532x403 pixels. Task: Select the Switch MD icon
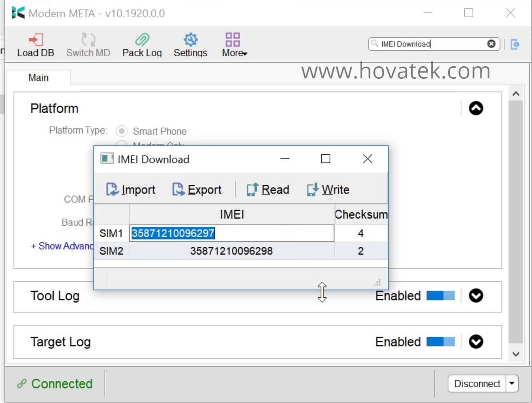coord(88,44)
